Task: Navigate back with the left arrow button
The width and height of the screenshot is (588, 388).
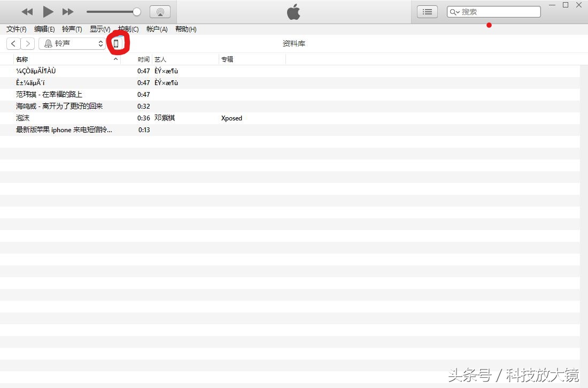Action: coord(13,44)
